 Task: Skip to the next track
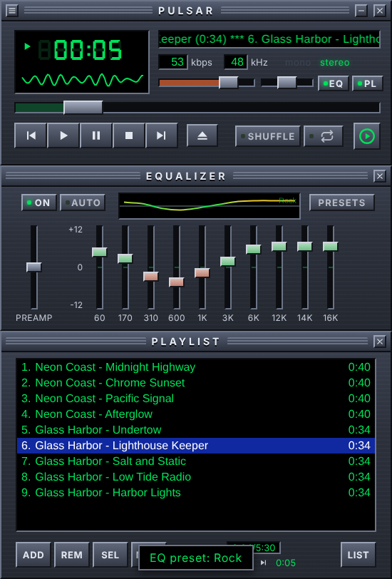pyautogui.click(x=161, y=135)
